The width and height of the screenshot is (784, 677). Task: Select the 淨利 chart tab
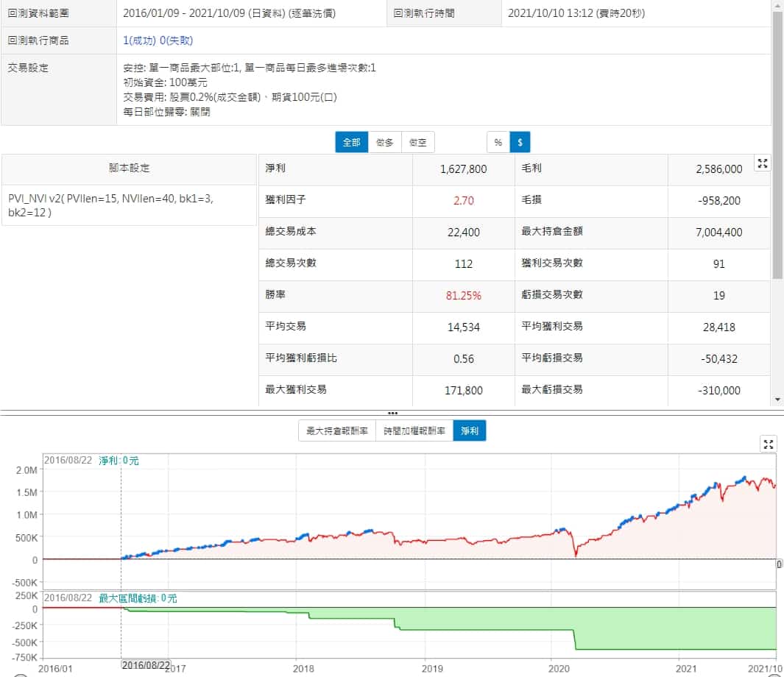click(469, 431)
